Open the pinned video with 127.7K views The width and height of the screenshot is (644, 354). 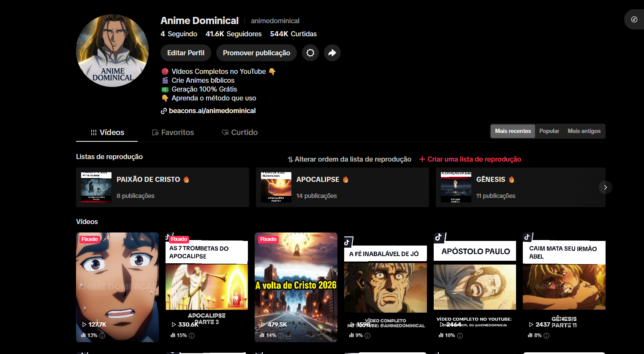pos(117,287)
